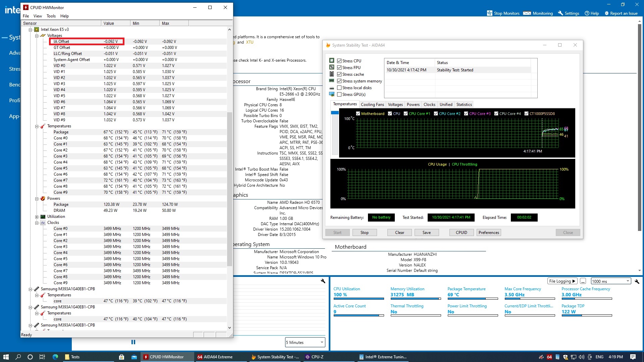This screenshot has width=644, height=362.
Task: Open Windows Start menu
Action: [6, 357]
